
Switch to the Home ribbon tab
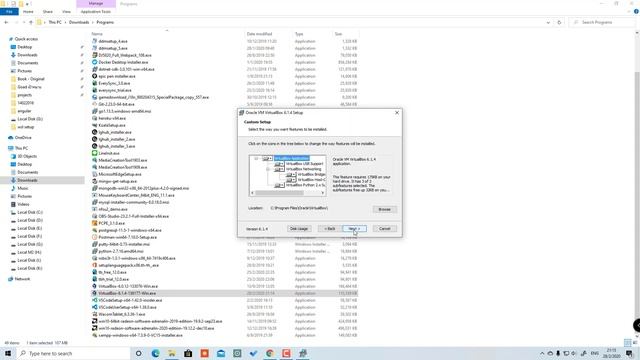pyautogui.click(x=28, y=12)
